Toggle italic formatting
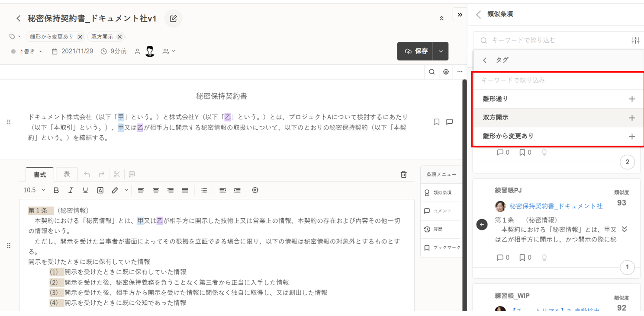Viewport: 644px width, 316px height. (71, 190)
